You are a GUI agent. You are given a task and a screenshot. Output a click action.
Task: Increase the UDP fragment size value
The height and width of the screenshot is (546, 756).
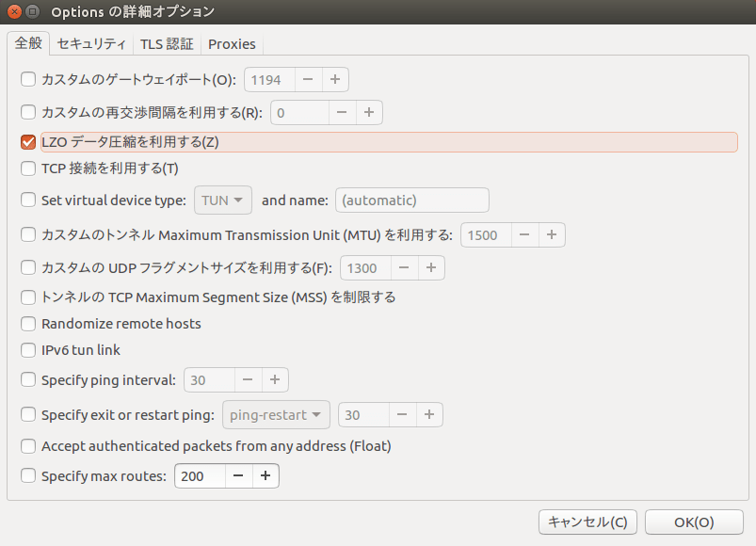tap(430, 267)
